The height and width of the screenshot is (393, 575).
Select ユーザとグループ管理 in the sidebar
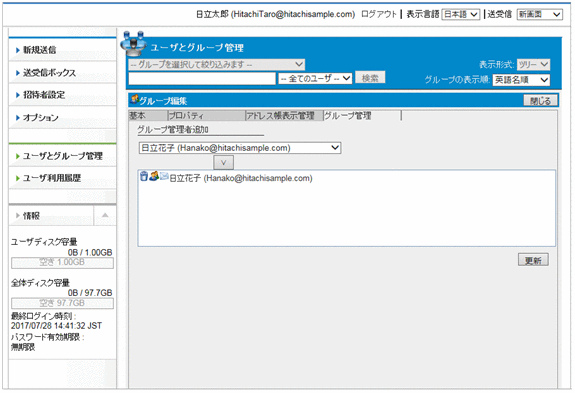pyautogui.click(x=62, y=156)
